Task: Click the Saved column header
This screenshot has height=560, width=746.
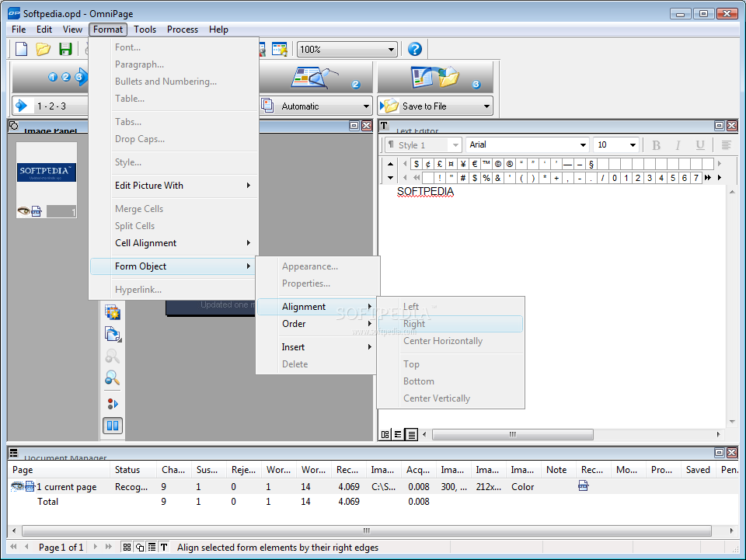Action: coord(698,470)
